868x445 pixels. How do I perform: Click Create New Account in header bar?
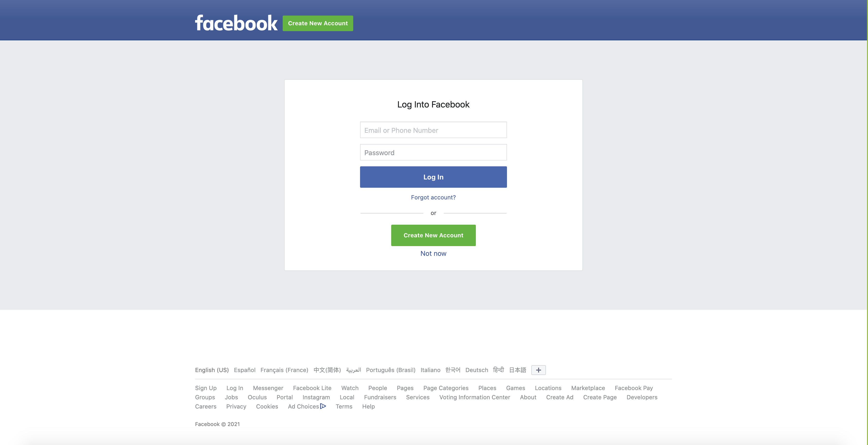pos(318,23)
